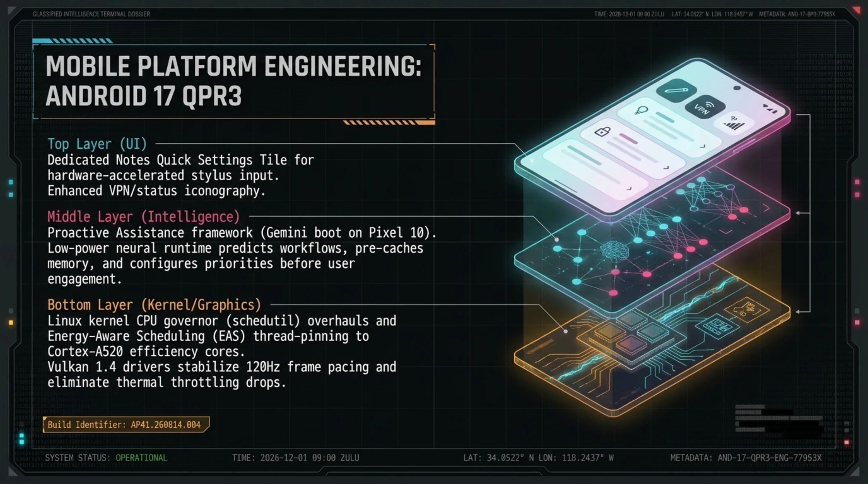Tap the signal bars tile on the phone
868x484 pixels.
734,124
